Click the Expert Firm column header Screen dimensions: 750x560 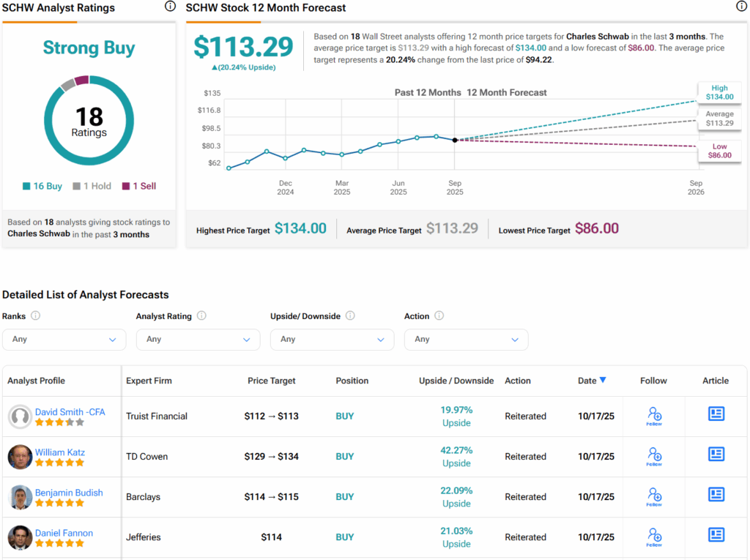(x=149, y=381)
